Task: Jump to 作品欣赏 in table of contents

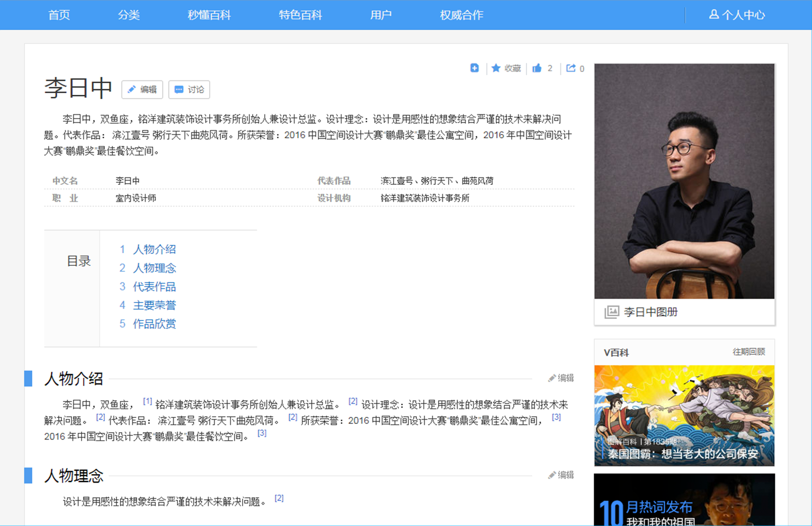Action: [154, 324]
